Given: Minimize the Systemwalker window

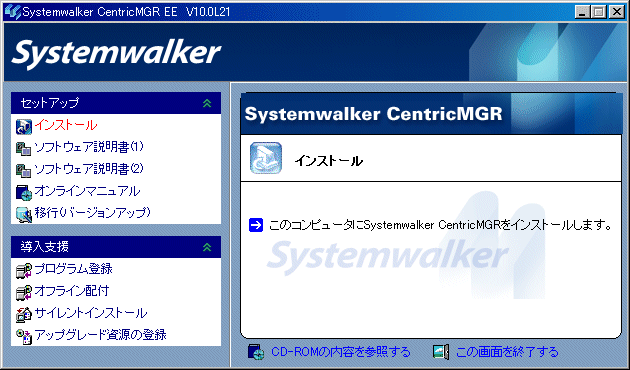Looking at the screenshot, I should [582, 12].
